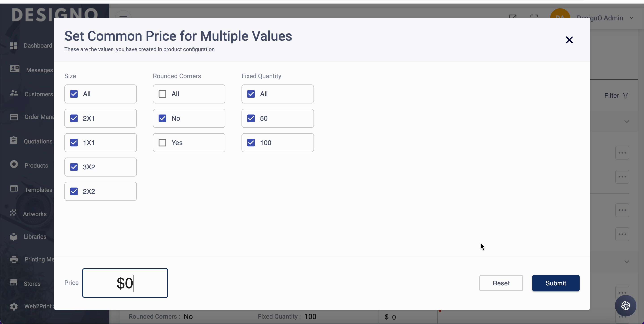
Task: Open the round help widget icon
Action: 625,305
